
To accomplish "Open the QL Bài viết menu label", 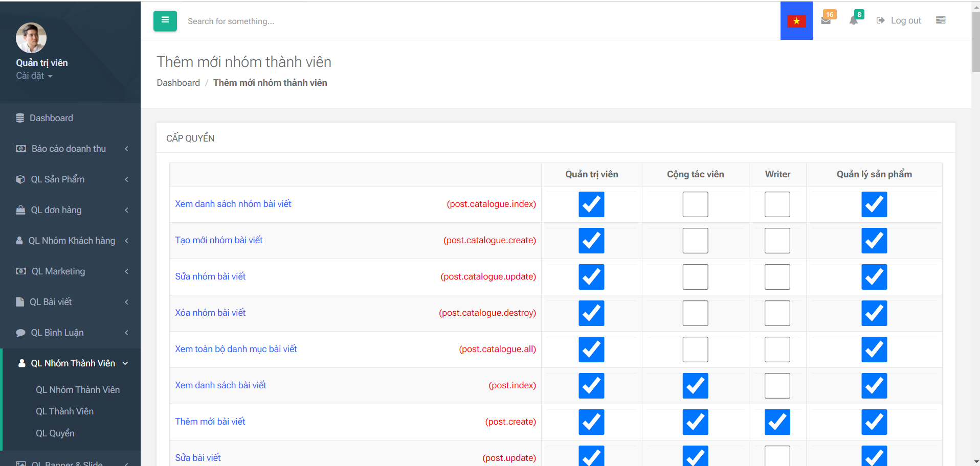I will point(51,302).
